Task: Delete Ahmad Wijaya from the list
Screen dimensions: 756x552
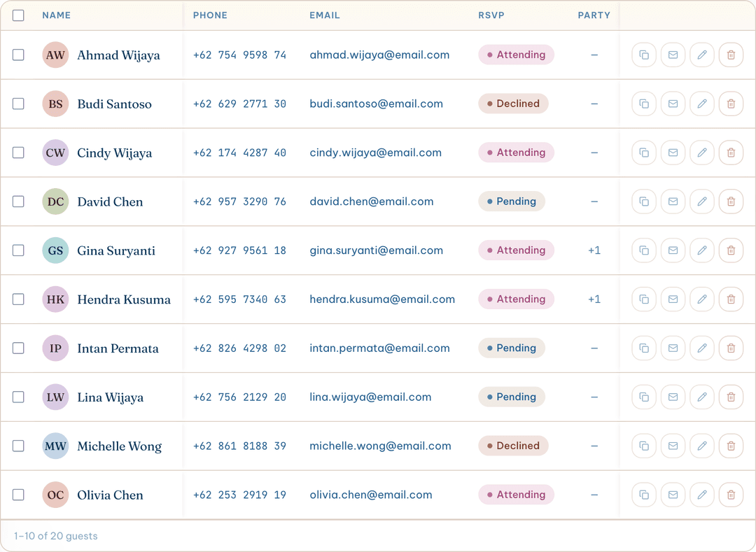Action: coord(731,55)
